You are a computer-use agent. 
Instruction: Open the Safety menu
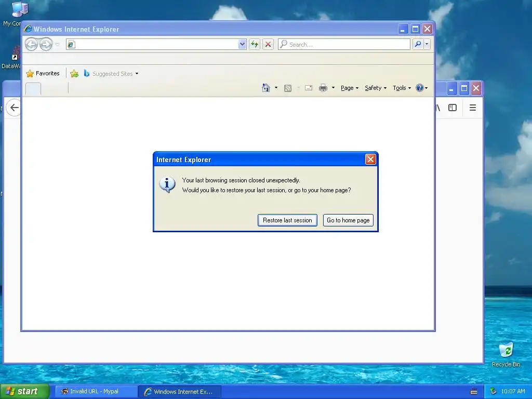tap(376, 88)
